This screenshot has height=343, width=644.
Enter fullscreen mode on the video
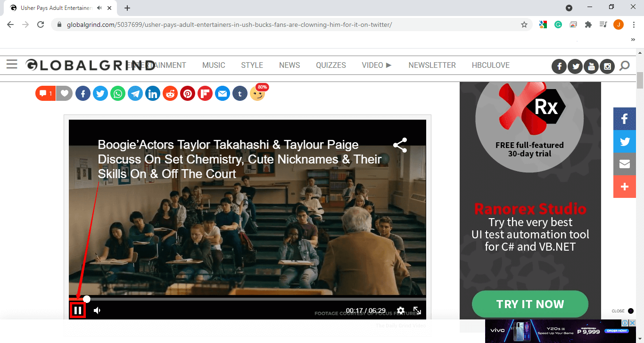coord(417,310)
